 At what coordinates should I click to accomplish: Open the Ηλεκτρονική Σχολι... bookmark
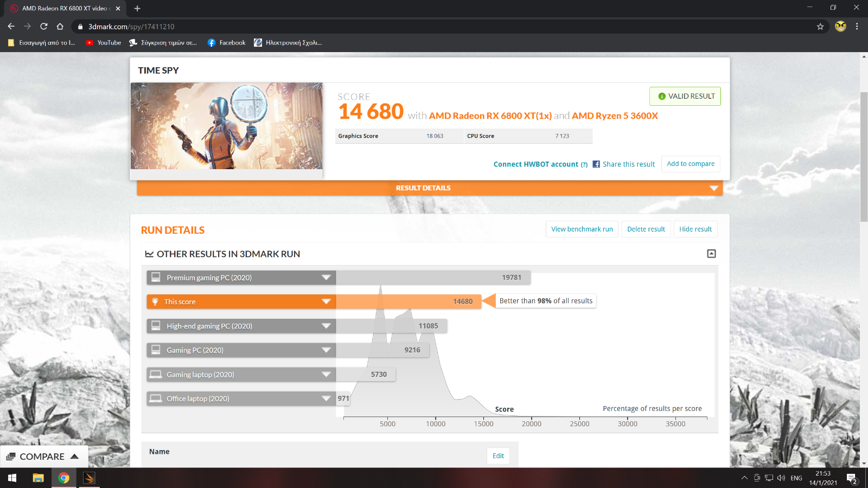coord(288,42)
